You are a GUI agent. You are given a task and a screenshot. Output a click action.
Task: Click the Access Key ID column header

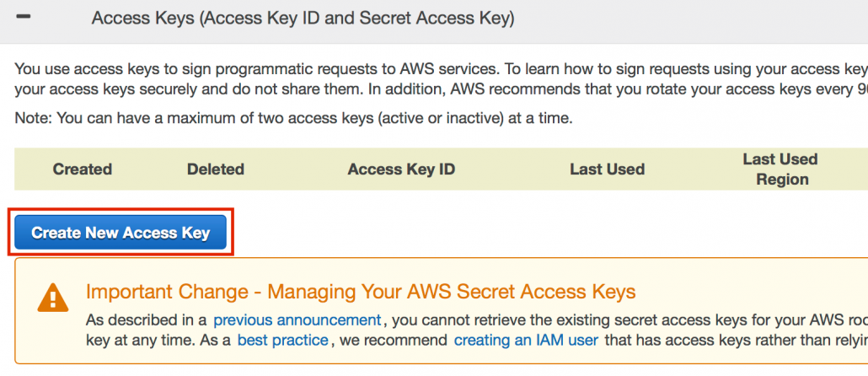[401, 169]
